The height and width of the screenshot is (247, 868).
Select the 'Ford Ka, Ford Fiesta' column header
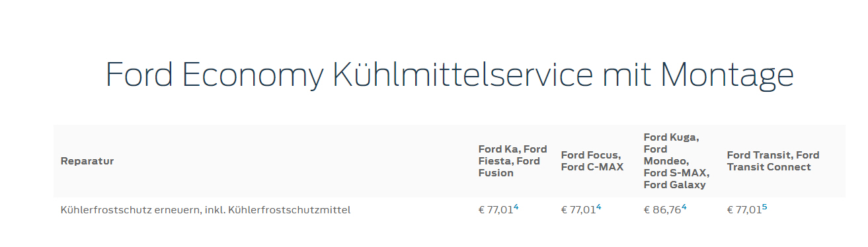pos(513,161)
